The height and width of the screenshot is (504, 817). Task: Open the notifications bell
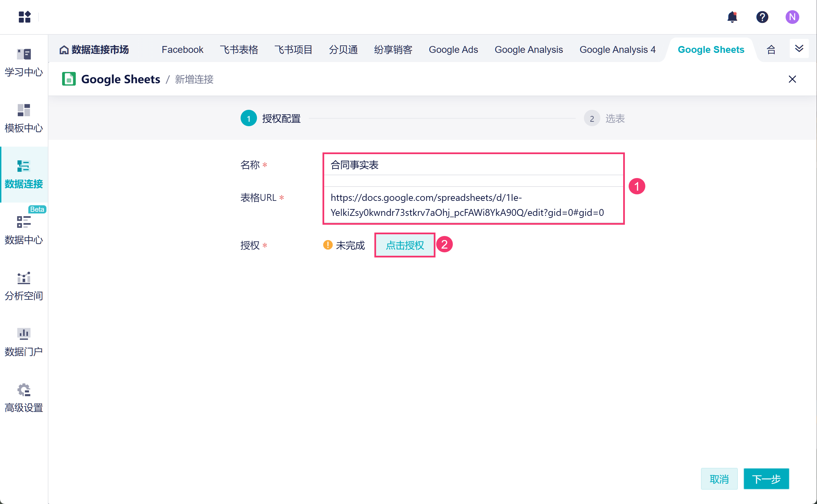click(732, 17)
